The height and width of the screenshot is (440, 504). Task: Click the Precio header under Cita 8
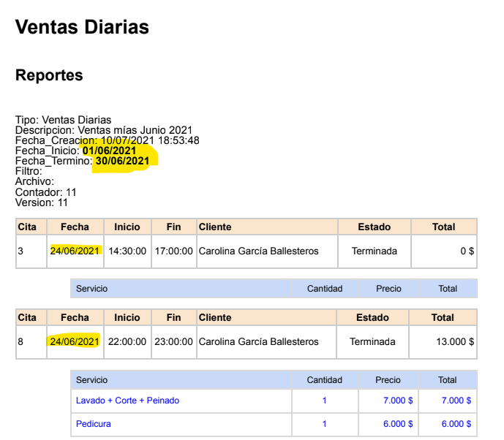(388, 380)
